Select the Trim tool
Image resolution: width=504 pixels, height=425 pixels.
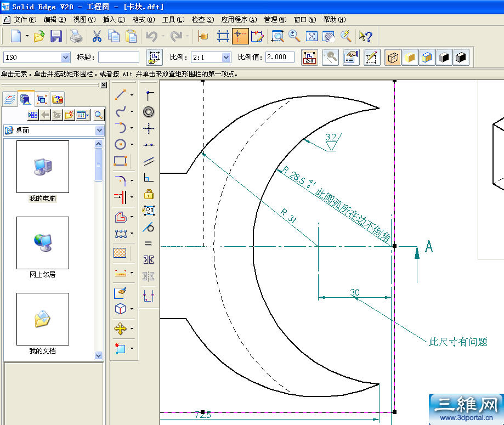(120, 197)
